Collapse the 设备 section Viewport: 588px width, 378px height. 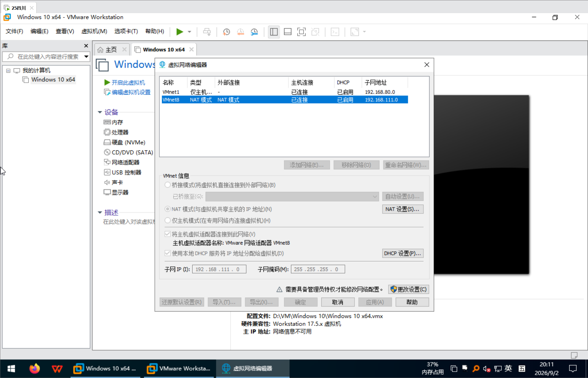pyautogui.click(x=100, y=112)
